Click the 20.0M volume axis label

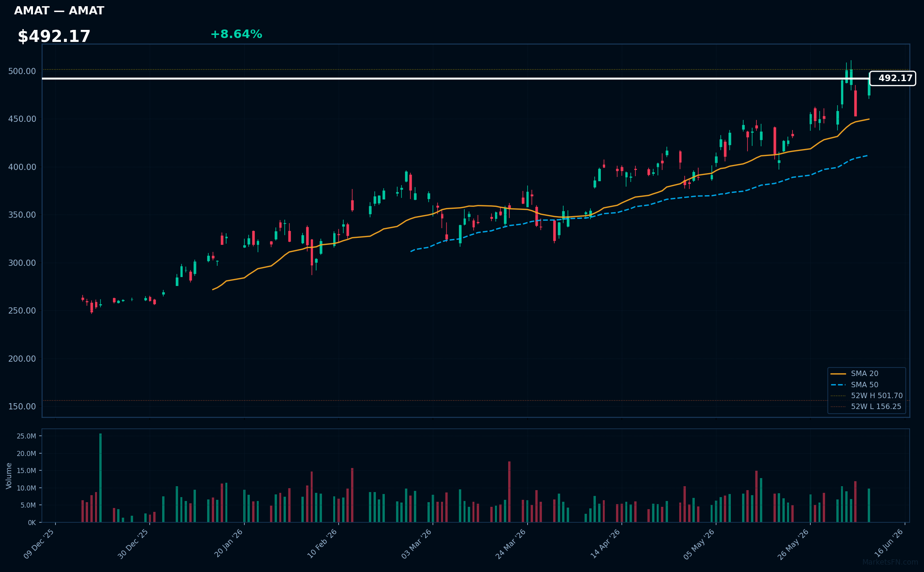pyautogui.click(x=26, y=454)
